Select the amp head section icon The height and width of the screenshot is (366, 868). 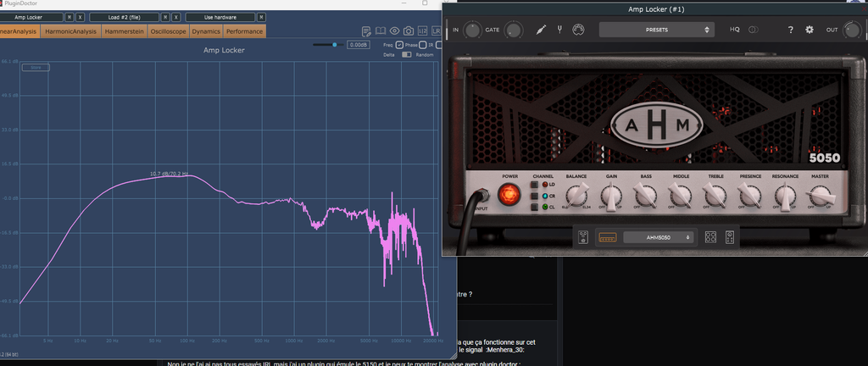(x=608, y=238)
